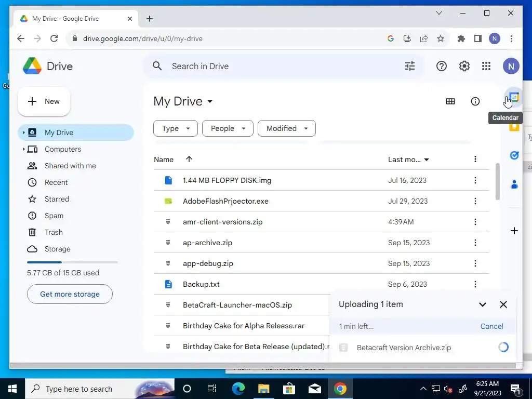Open the Type filter dropdown

(x=176, y=128)
